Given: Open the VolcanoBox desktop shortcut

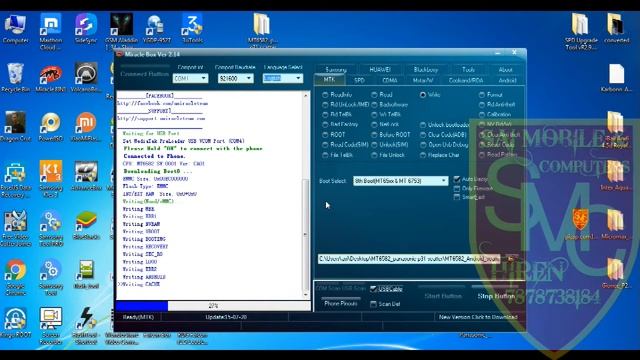Looking at the screenshot, I should [86, 78].
